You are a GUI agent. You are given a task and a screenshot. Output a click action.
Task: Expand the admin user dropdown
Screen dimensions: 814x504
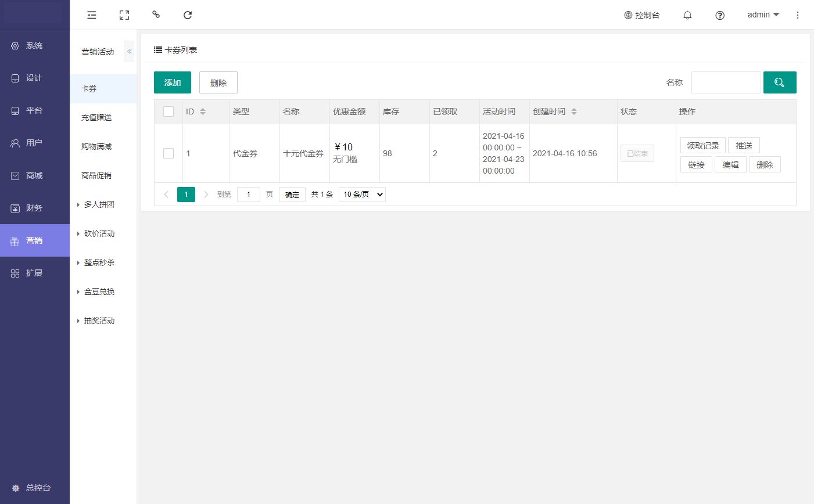tap(763, 15)
